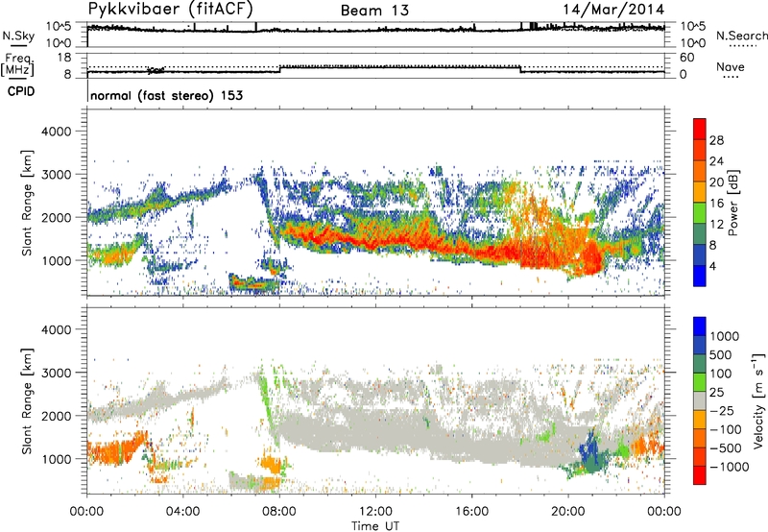The width and height of the screenshot is (768, 532).
Task: Click the 'Power [dB]' color bar label
Action: pyautogui.click(x=732, y=203)
